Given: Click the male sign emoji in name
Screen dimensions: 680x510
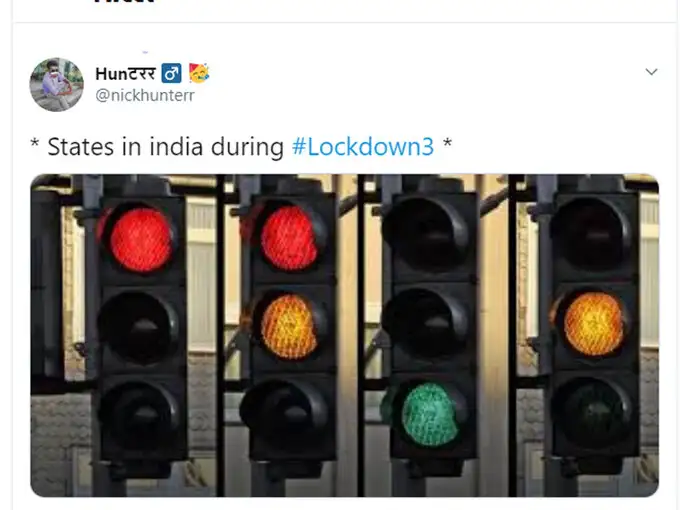Looking at the screenshot, I should pyautogui.click(x=171, y=73).
